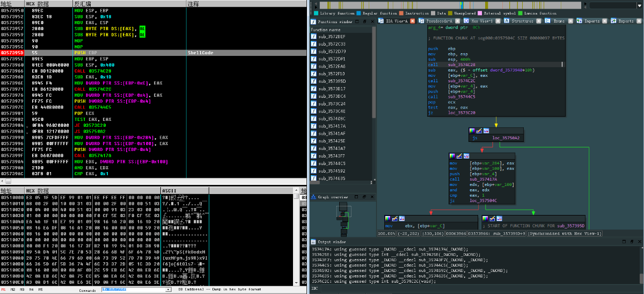Select function sub_357417A in list

(342, 126)
